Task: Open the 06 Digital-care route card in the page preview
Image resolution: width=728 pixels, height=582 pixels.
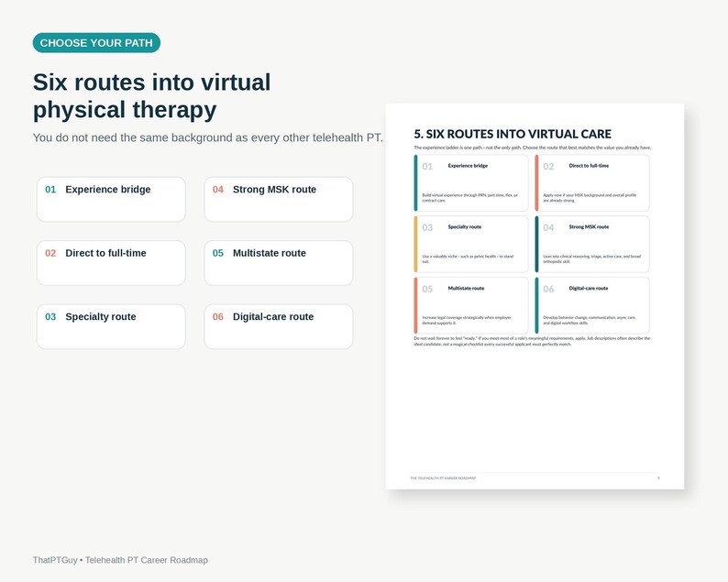Action: point(592,305)
